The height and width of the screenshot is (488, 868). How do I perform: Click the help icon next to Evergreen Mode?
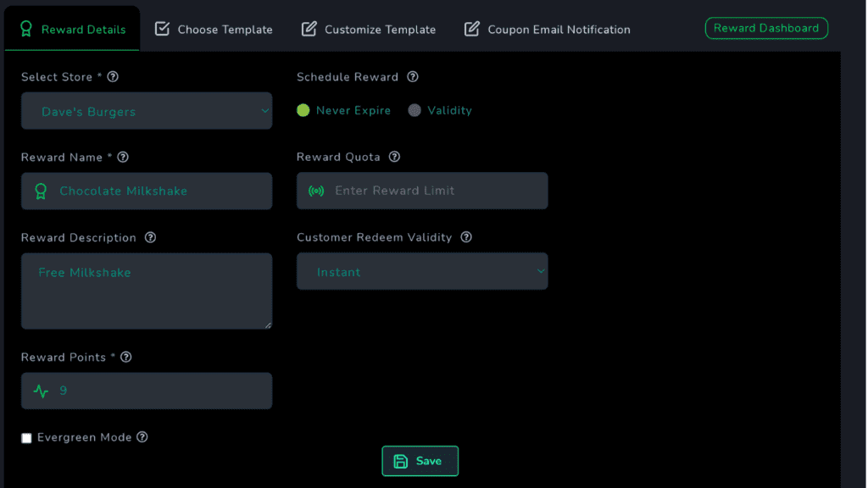click(142, 437)
